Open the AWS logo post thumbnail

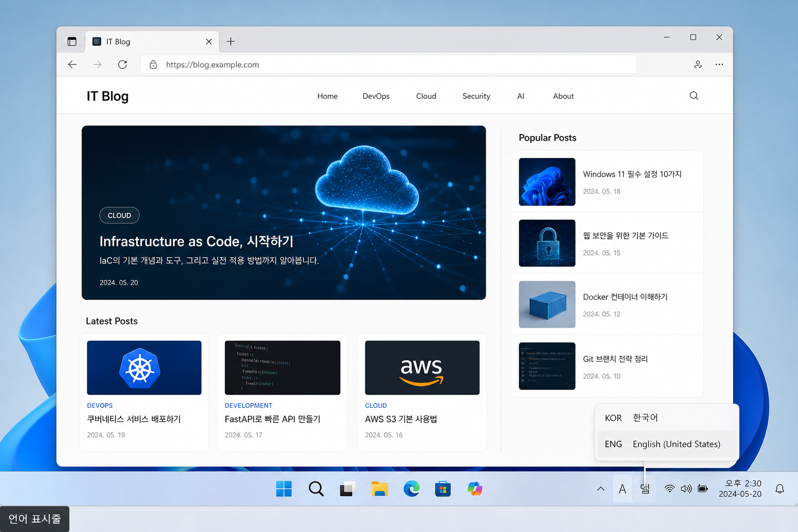point(422,368)
